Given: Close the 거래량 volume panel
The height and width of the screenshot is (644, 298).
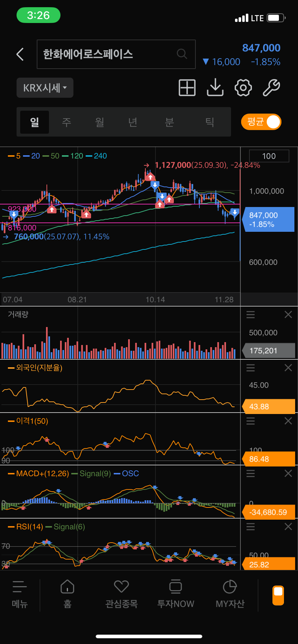Looking at the screenshot, I should pos(288,315).
